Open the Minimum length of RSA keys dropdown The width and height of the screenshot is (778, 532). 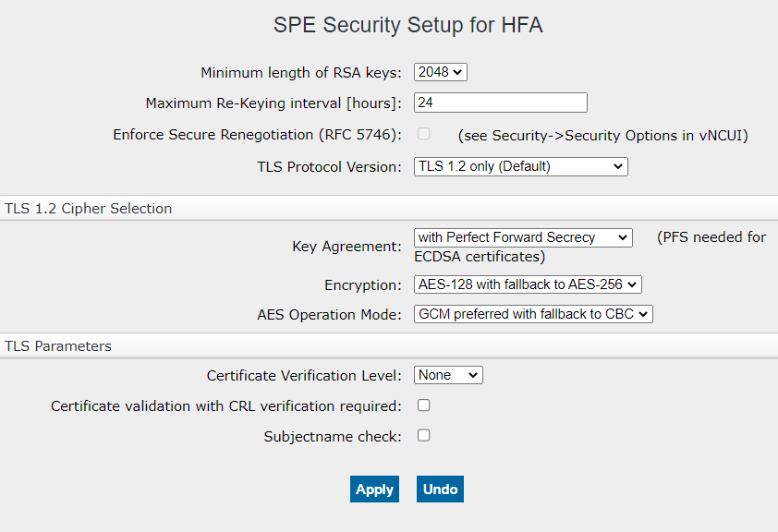click(x=440, y=72)
